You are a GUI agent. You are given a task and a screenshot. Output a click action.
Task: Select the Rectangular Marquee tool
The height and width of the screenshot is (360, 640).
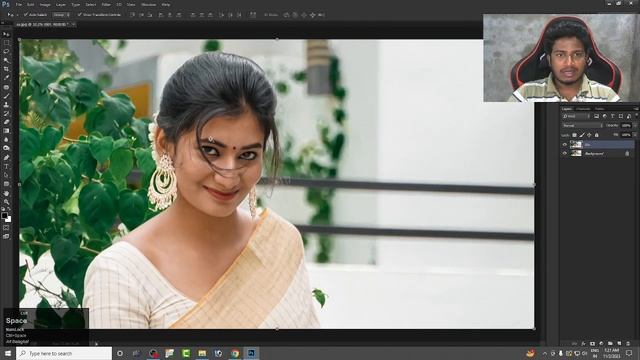(x=6, y=43)
